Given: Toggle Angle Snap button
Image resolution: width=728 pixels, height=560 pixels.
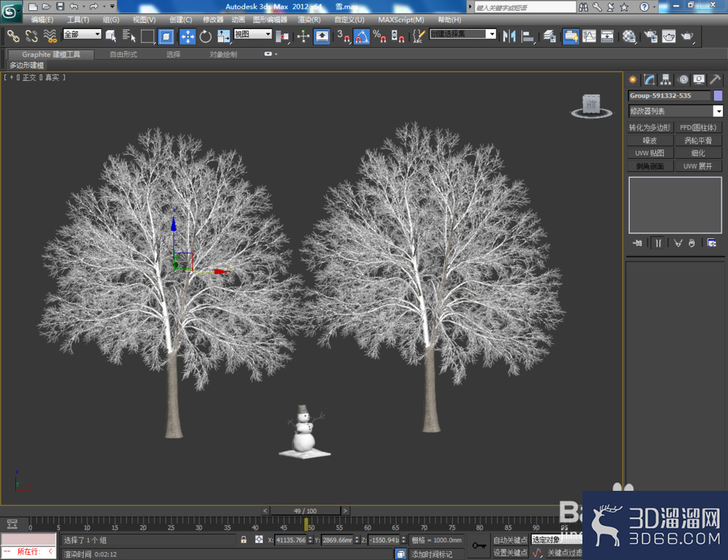Looking at the screenshot, I should 362,36.
